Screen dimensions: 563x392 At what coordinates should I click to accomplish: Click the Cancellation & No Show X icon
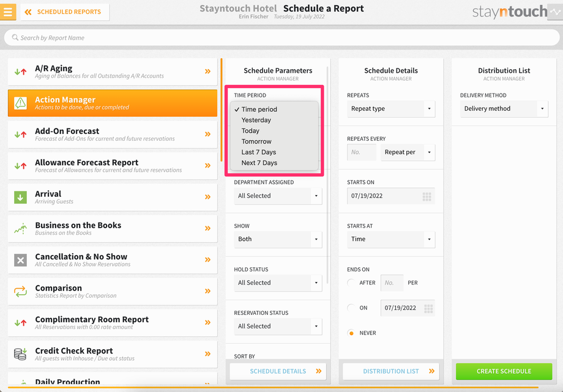pyautogui.click(x=20, y=260)
